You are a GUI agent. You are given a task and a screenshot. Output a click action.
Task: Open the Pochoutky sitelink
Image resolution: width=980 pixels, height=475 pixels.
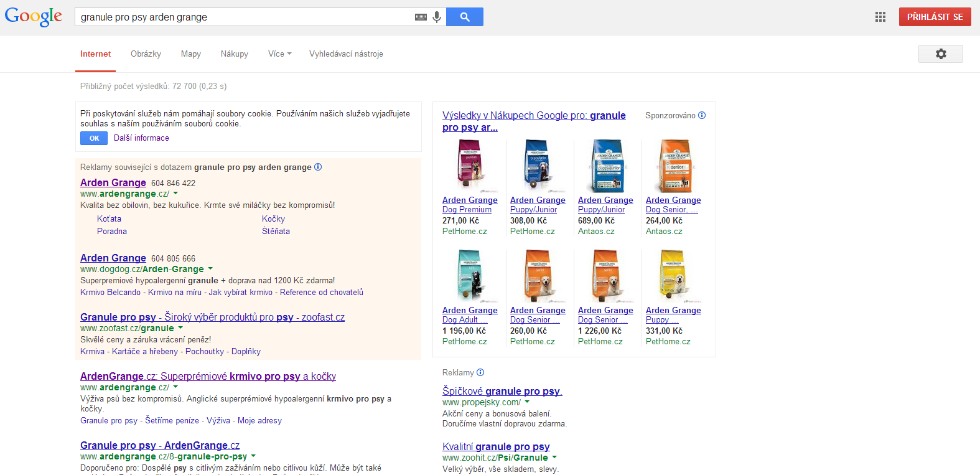(205, 352)
